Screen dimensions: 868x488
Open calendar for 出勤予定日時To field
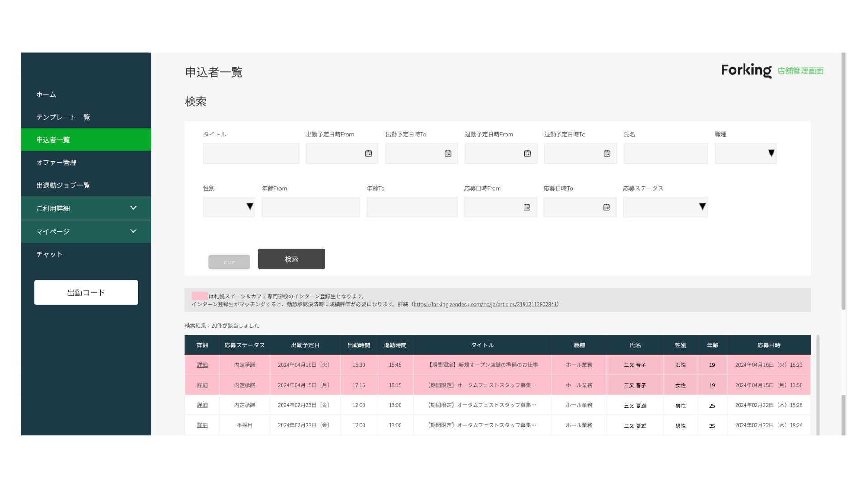click(x=448, y=154)
